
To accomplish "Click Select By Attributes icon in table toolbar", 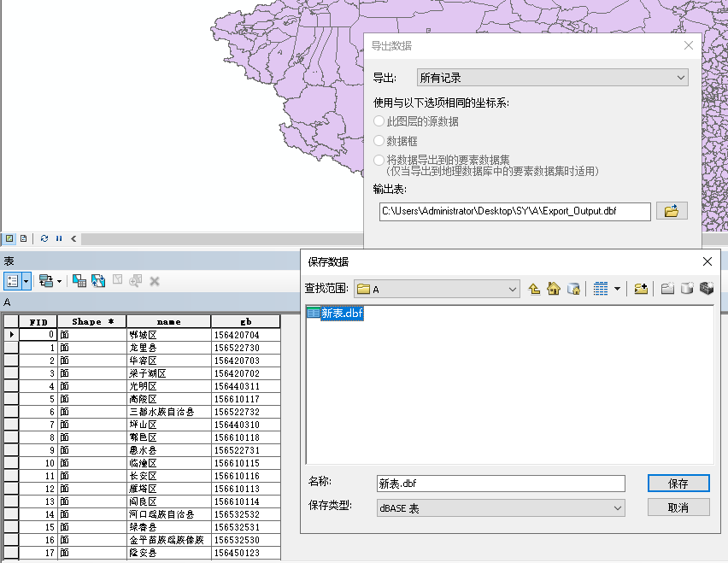I will tap(79, 280).
